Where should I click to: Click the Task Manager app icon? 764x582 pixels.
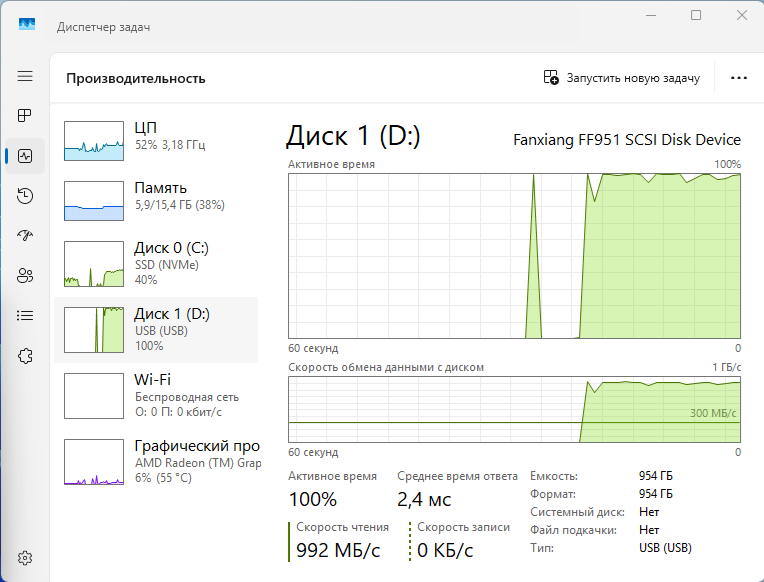(27, 23)
